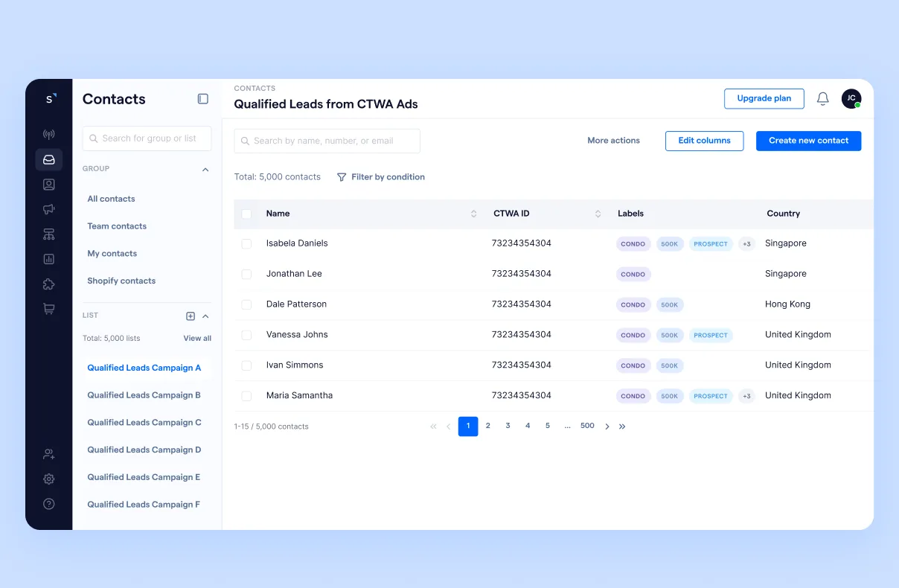Go to next page arrow
Screen dimensions: 899x588
point(607,426)
